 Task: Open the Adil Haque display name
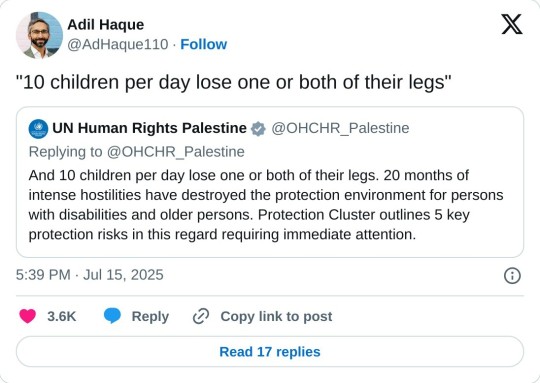[x=106, y=25]
